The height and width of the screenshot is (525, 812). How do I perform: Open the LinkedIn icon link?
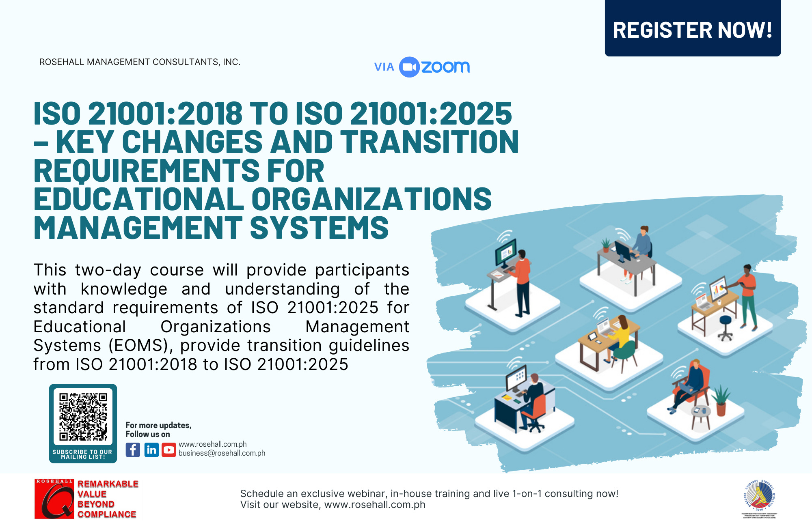151,450
